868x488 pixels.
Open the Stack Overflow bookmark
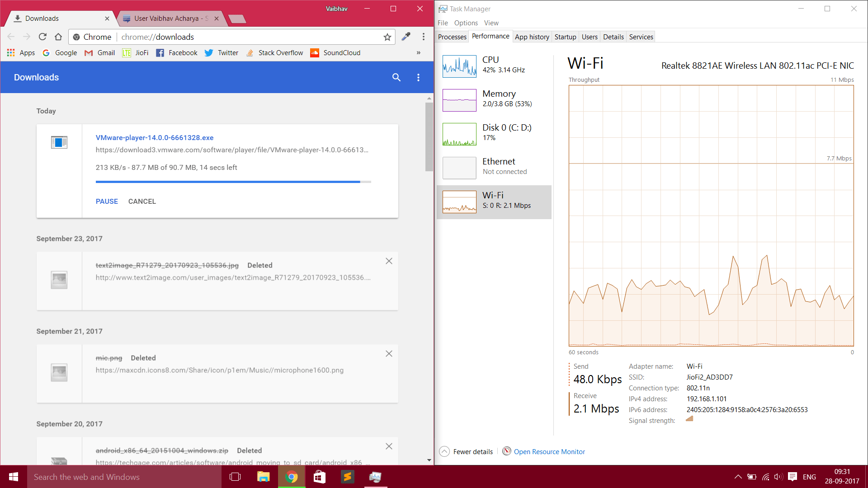[x=274, y=53]
